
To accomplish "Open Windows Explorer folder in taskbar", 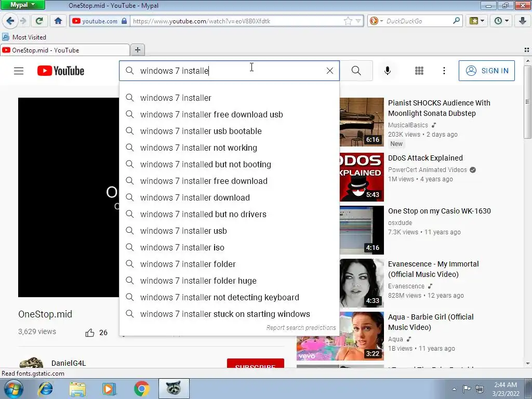I will point(77,389).
